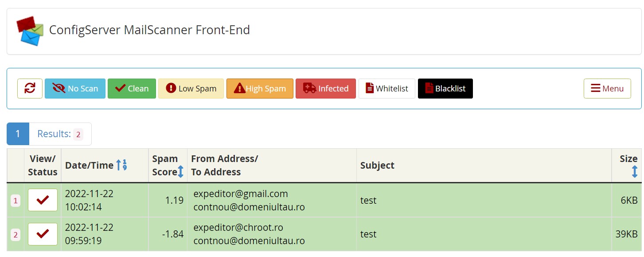Show Infected messages filter

(326, 88)
